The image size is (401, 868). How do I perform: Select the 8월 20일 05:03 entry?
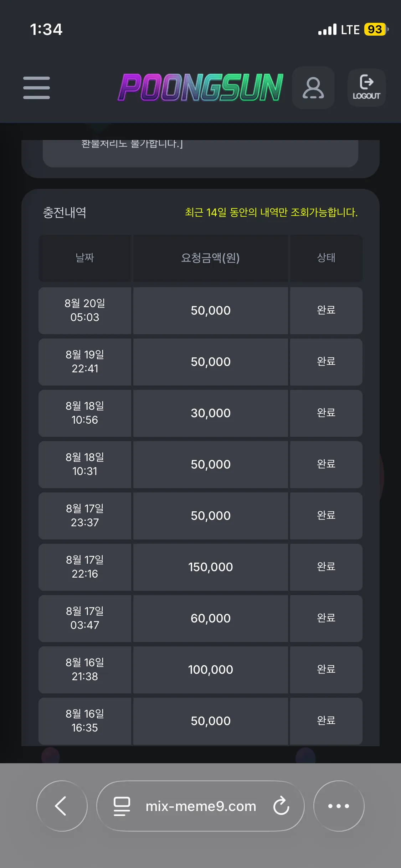click(85, 310)
